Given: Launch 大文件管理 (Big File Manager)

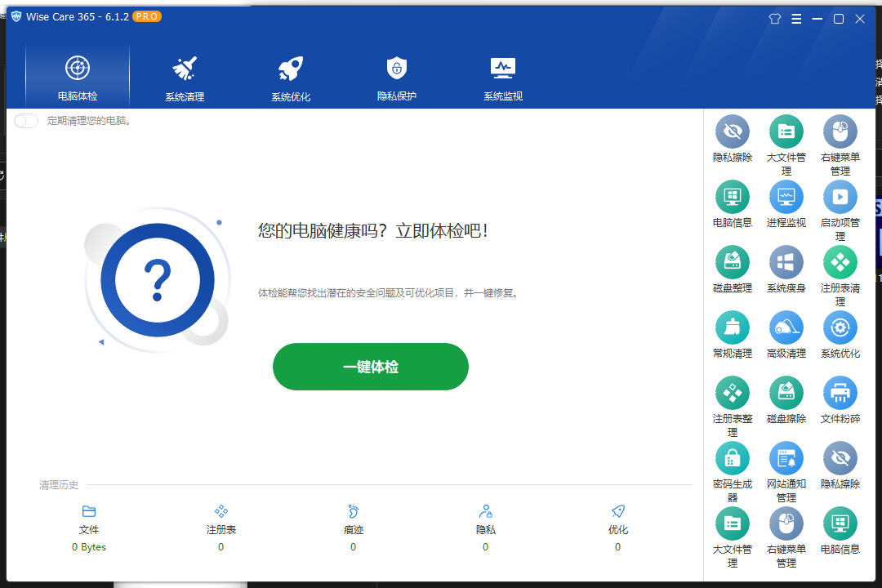Looking at the screenshot, I should pos(786,131).
